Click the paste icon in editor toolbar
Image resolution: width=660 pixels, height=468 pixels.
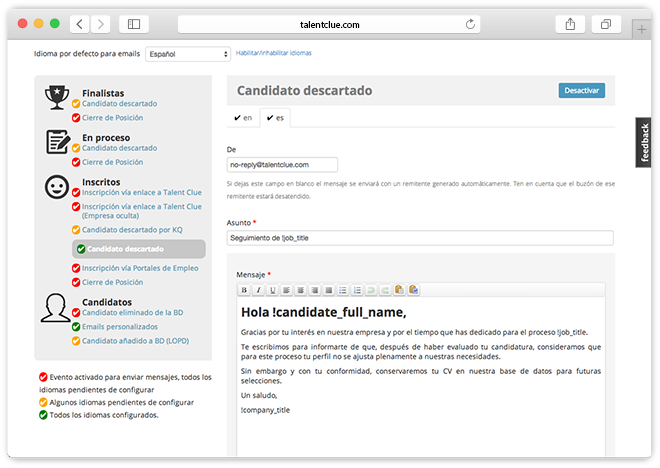click(x=399, y=290)
